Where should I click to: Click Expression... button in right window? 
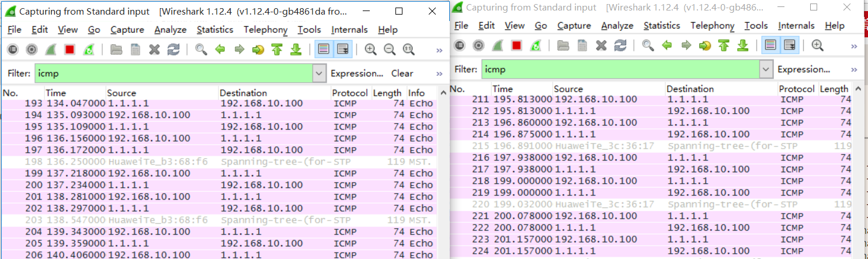point(804,69)
